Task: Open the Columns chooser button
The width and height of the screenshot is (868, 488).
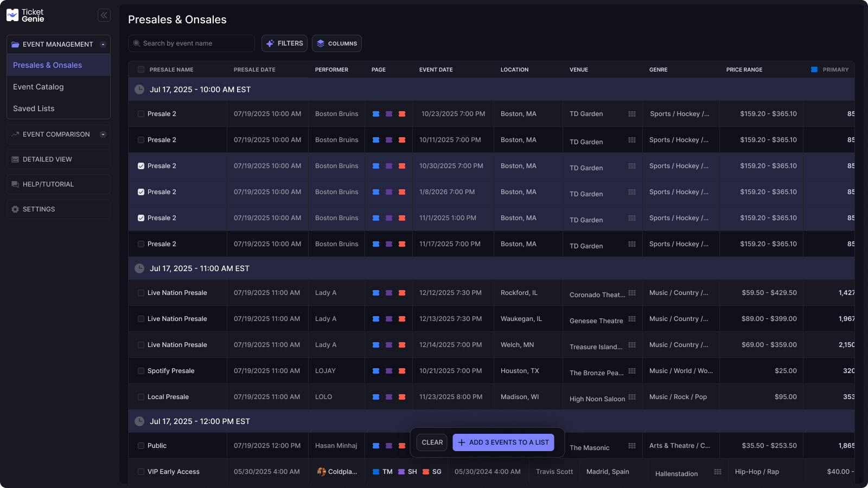Action: [337, 43]
